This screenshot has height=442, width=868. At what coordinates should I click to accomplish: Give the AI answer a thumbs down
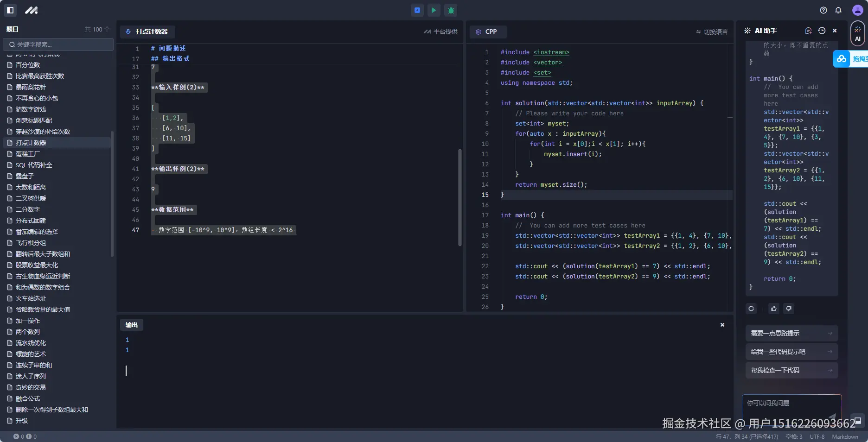click(789, 309)
